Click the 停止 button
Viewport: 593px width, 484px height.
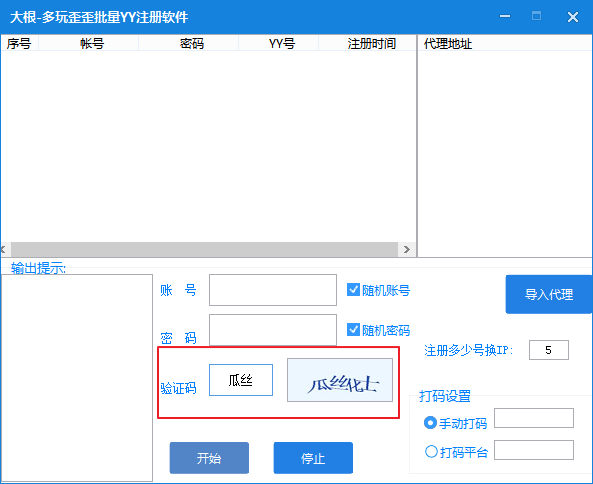tap(313, 458)
